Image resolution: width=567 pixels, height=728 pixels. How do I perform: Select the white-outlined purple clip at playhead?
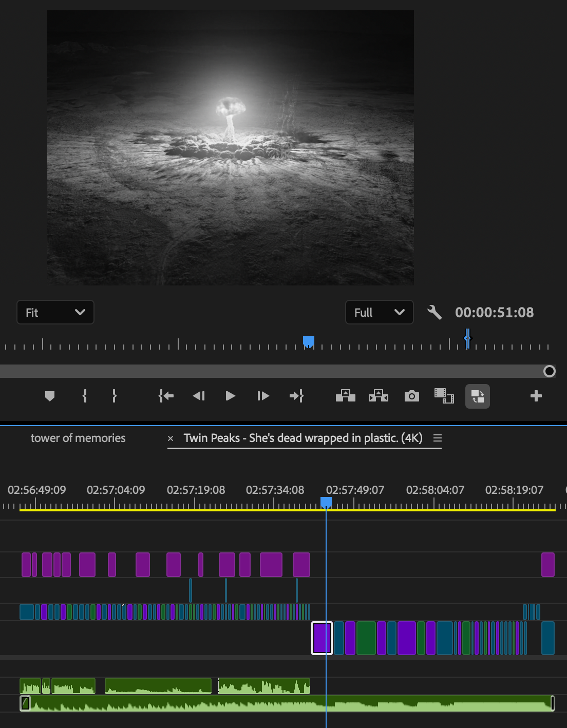pyautogui.click(x=322, y=638)
